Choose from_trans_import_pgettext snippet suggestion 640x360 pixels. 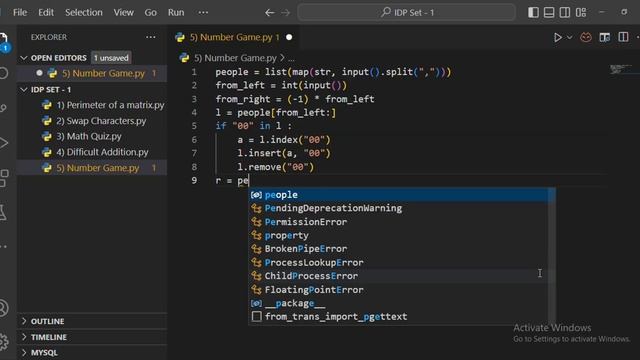pyautogui.click(x=399, y=316)
